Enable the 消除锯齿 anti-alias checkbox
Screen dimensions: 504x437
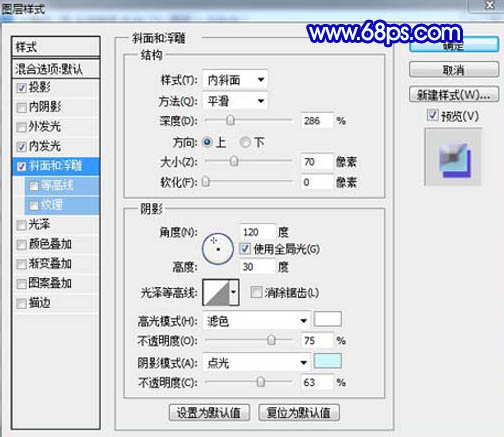pos(256,292)
